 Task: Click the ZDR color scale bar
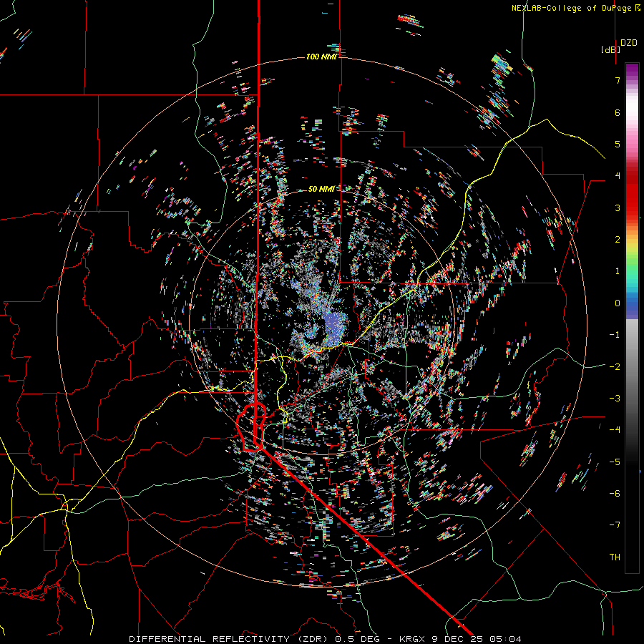point(632,318)
